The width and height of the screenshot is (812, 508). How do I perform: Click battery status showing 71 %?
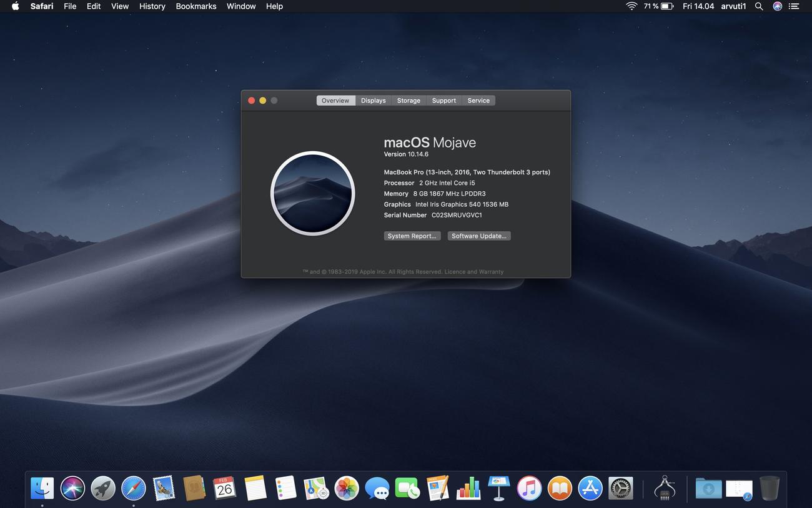coord(658,6)
